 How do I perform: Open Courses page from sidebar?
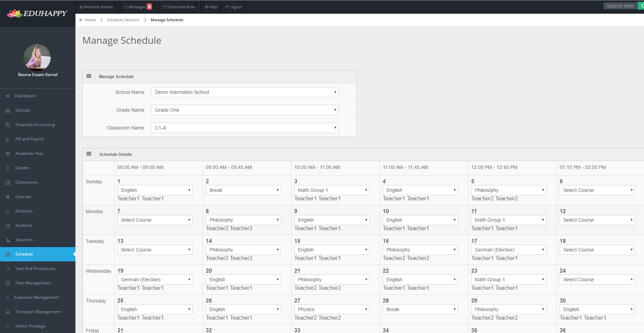(x=38, y=197)
